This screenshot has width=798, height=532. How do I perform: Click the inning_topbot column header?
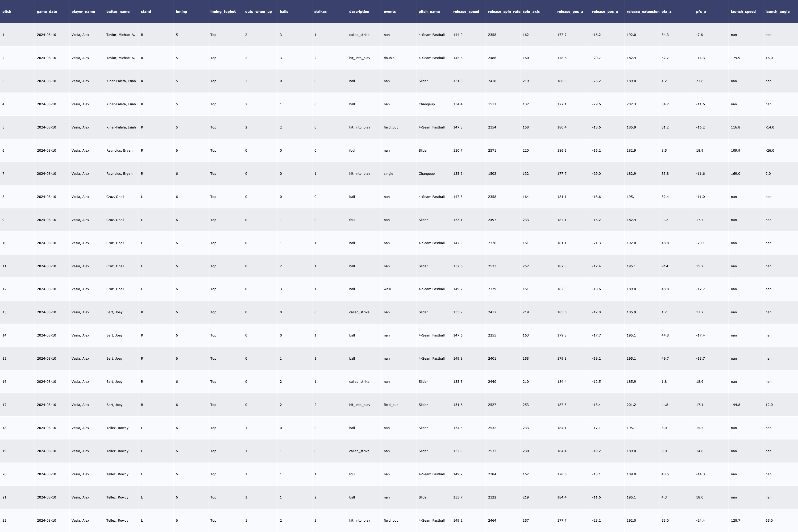click(223, 11)
